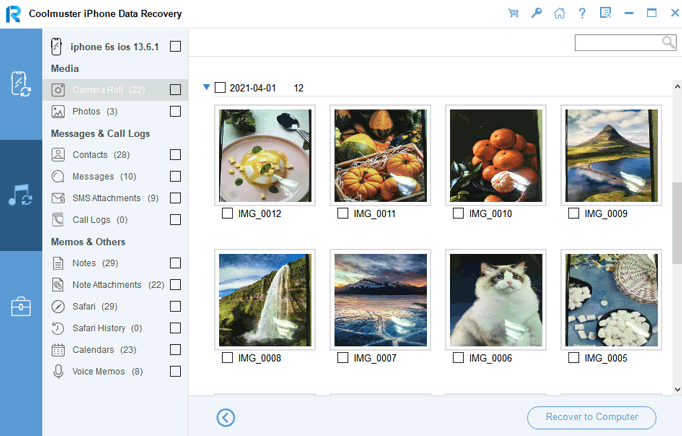The width and height of the screenshot is (682, 436).
Task: Click the SMS Attachments envelope icon
Action: (58, 198)
